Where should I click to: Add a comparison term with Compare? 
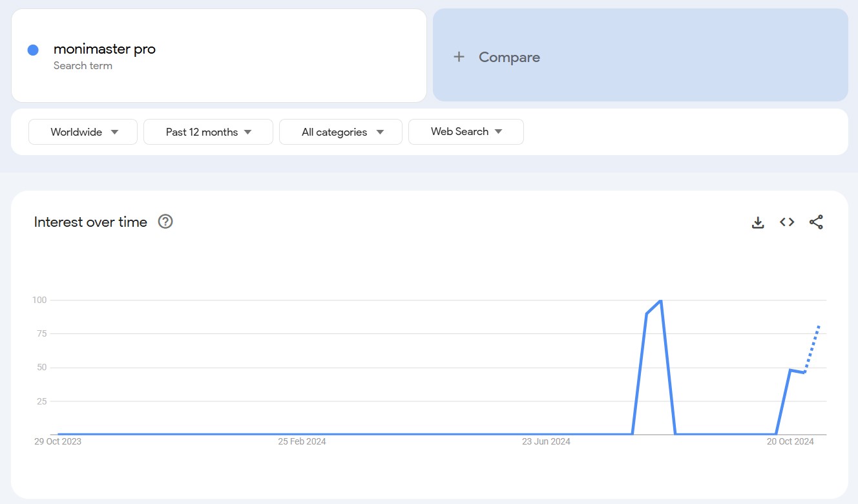(x=640, y=55)
